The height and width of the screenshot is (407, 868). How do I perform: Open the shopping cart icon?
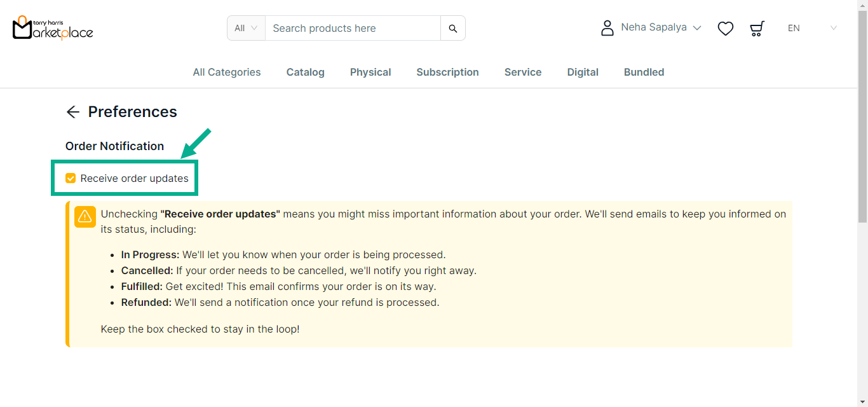pyautogui.click(x=756, y=29)
